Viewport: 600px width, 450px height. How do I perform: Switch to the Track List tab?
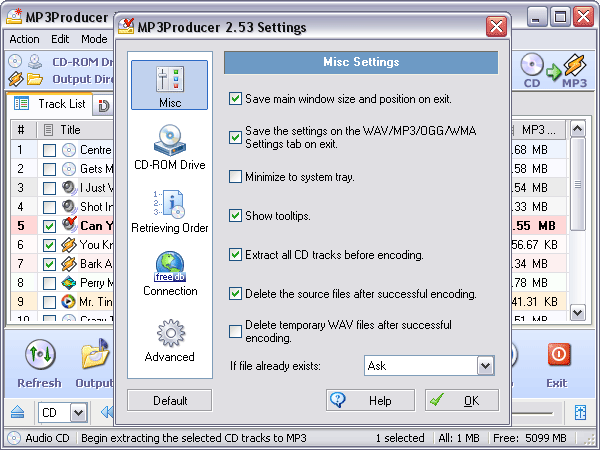(x=50, y=104)
